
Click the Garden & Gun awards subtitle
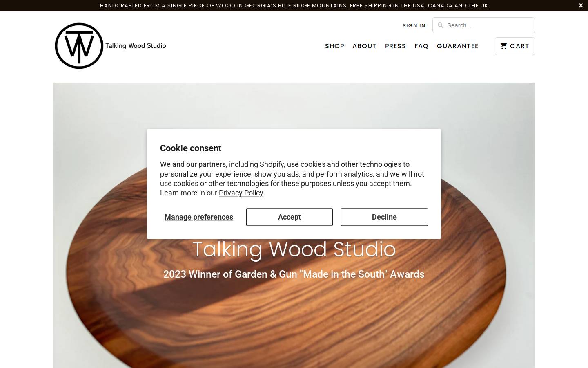[x=294, y=274]
